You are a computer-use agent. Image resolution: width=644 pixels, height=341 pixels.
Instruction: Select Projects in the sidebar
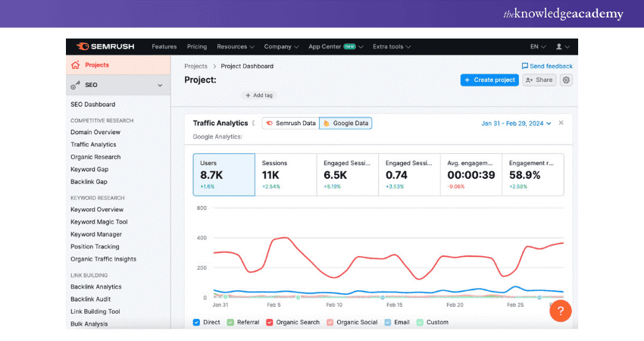tap(118, 65)
